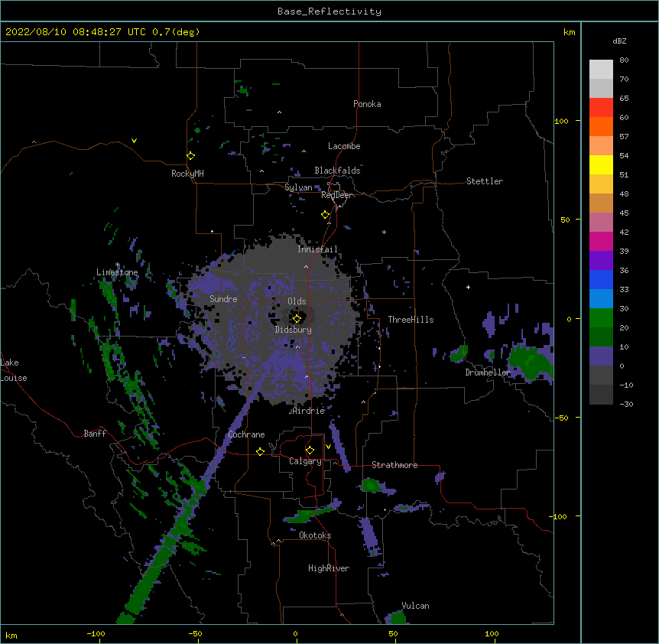
Task: Click the Ponoka city label
Action: point(367,104)
